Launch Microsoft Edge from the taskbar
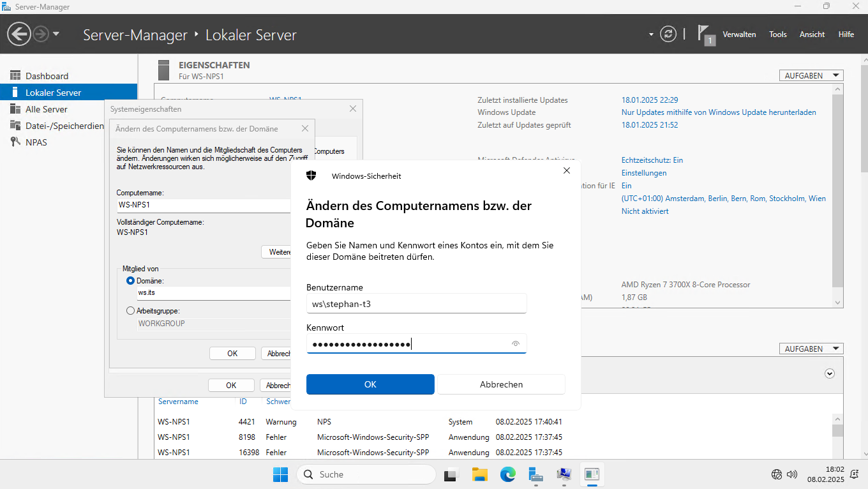 507,474
